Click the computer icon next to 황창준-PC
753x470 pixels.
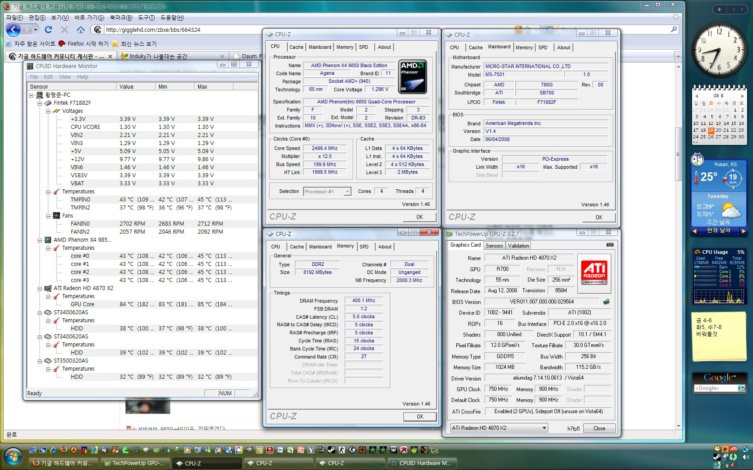click(x=39, y=95)
